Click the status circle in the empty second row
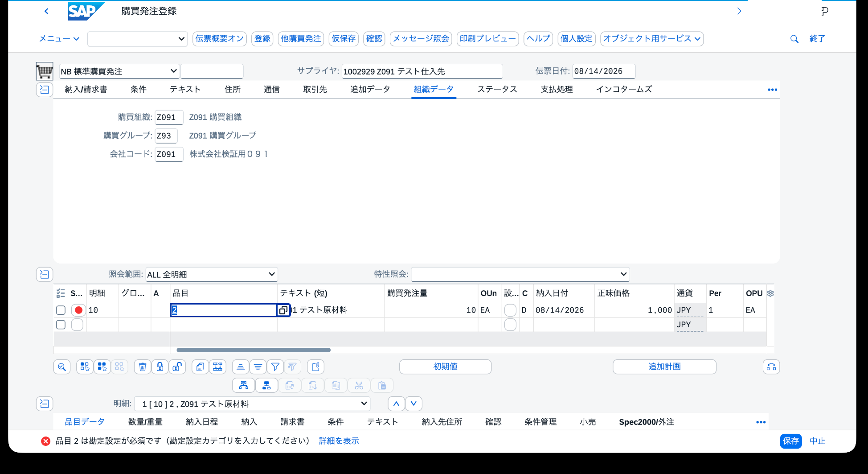Viewport: 868px width, 474px height. [x=78, y=325]
